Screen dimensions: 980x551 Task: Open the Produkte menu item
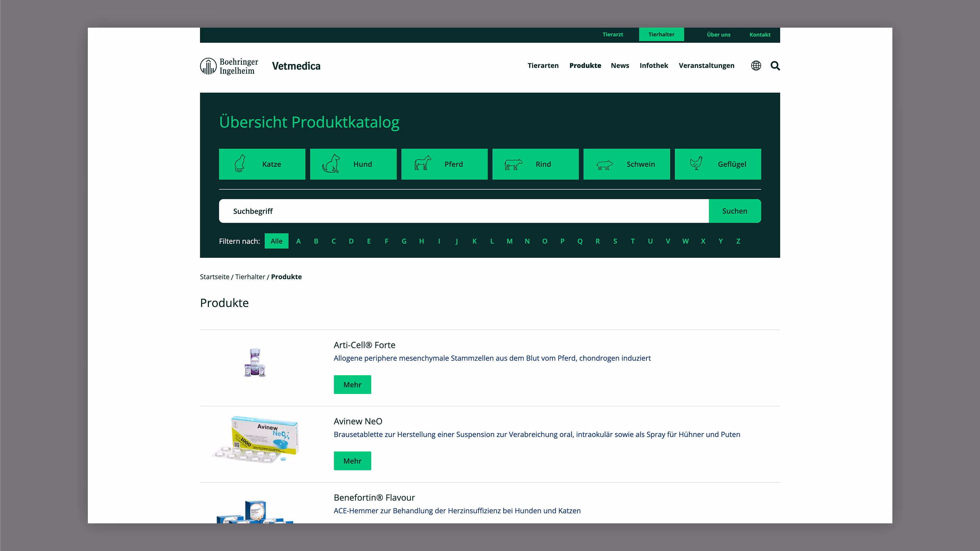585,65
